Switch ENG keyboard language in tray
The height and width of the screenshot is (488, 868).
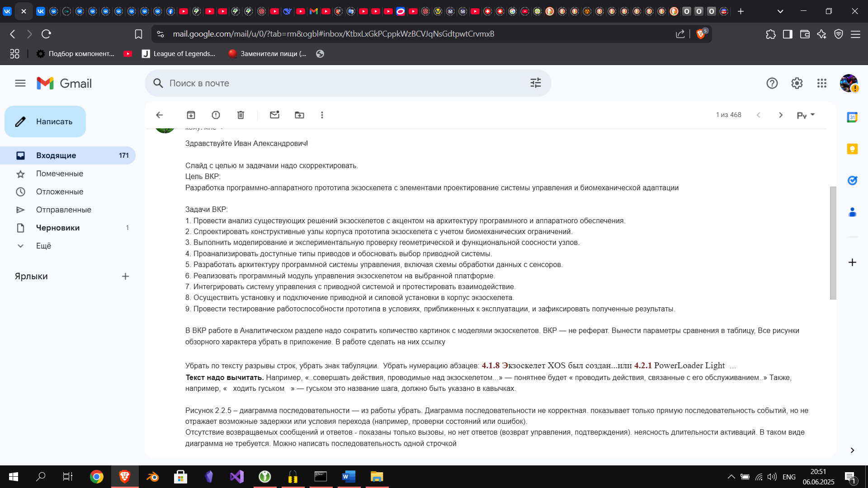coord(789,477)
